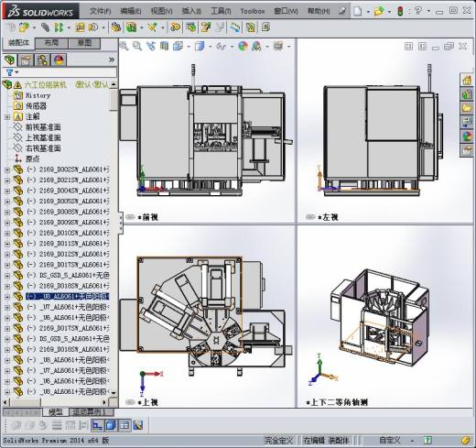Open the ConfigurationManager tab icon
This screenshot has width=476, height=448.
pos(42,60)
